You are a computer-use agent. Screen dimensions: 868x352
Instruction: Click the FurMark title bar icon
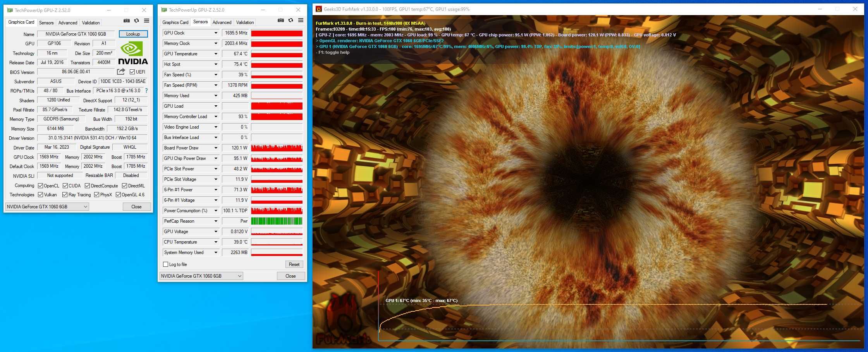point(319,9)
